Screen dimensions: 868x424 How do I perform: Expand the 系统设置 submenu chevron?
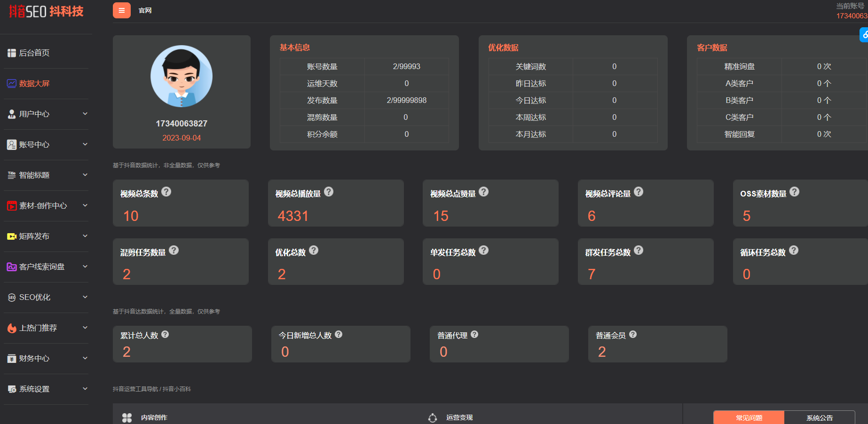(85, 389)
